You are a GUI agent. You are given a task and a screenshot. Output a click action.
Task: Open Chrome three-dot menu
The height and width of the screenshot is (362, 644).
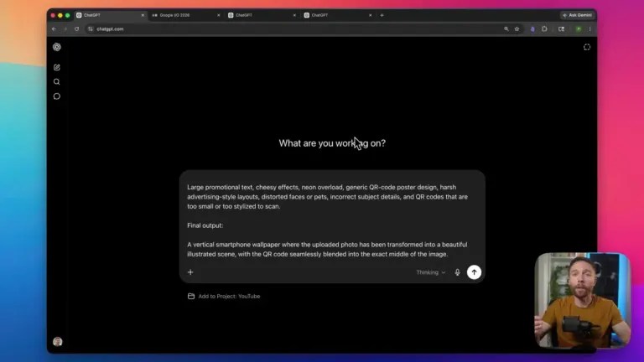(x=589, y=29)
